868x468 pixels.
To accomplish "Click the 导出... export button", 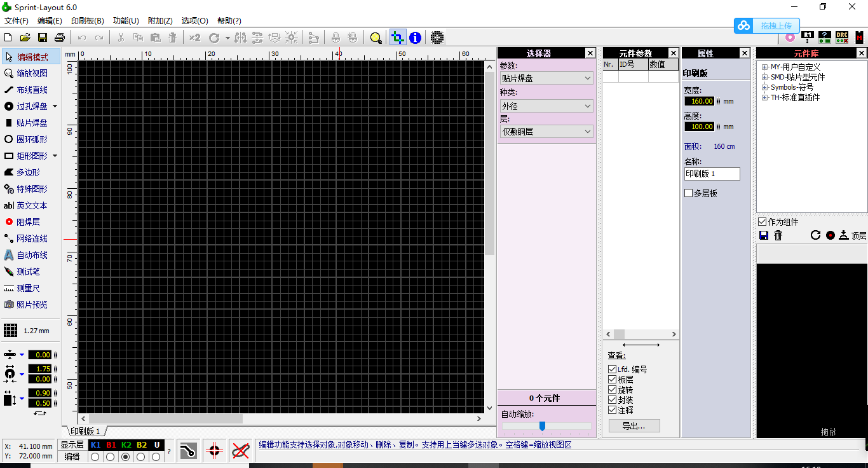I will [x=634, y=426].
